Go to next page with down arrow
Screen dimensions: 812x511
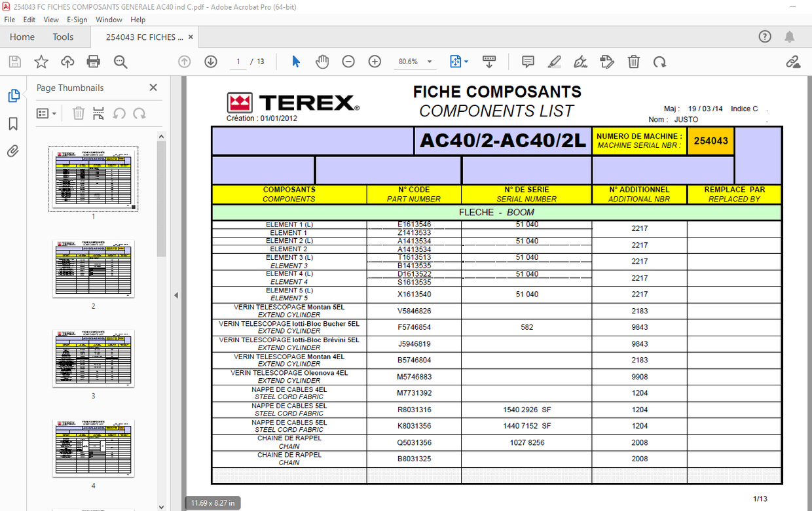[210, 61]
